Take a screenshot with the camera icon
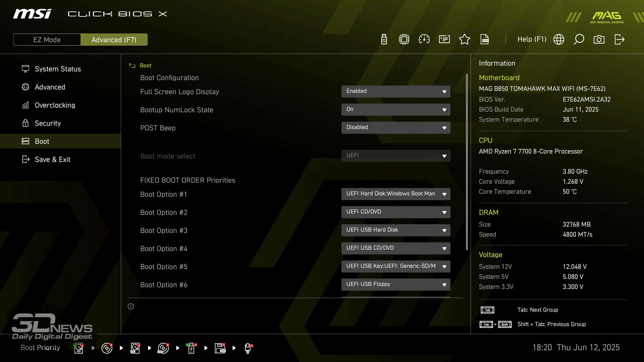 pos(599,40)
